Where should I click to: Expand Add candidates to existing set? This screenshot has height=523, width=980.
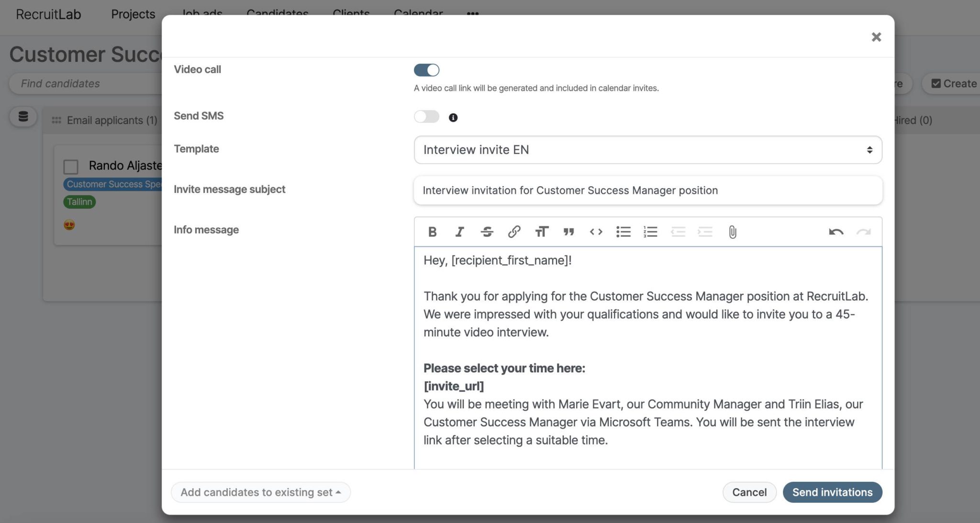pos(260,492)
